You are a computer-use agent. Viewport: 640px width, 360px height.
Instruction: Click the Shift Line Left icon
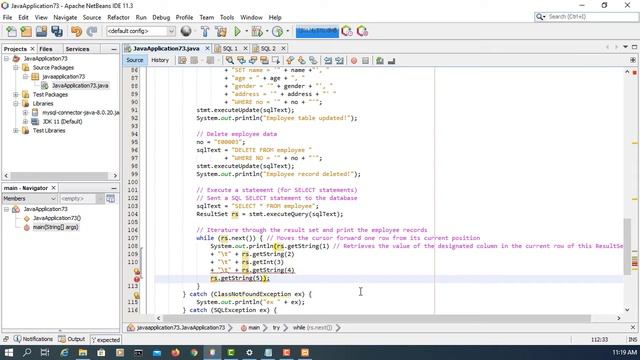tap(328, 60)
